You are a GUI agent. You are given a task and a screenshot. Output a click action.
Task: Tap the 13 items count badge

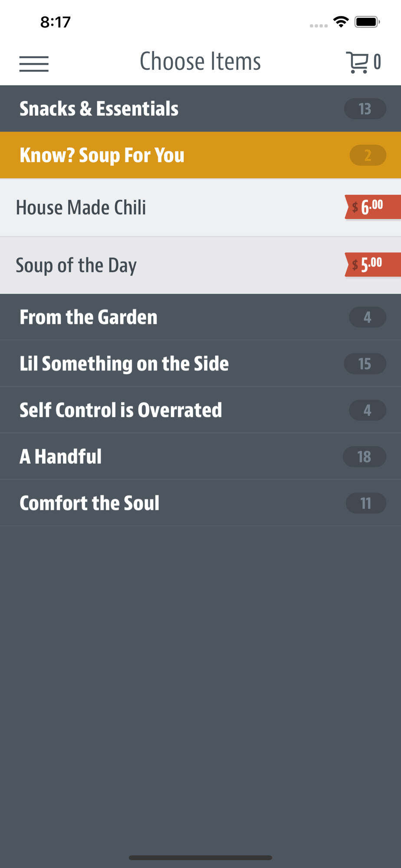click(365, 109)
